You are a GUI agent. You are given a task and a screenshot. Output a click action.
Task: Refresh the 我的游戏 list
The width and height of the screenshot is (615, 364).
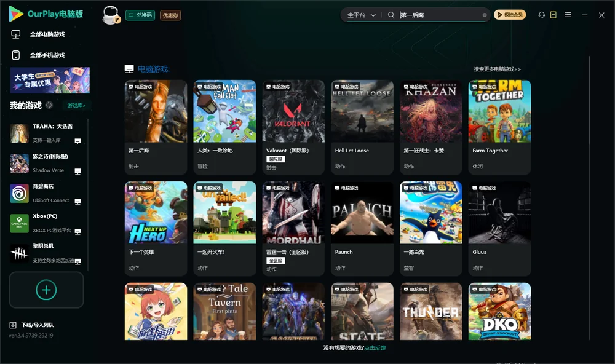[x=49, y=105]
